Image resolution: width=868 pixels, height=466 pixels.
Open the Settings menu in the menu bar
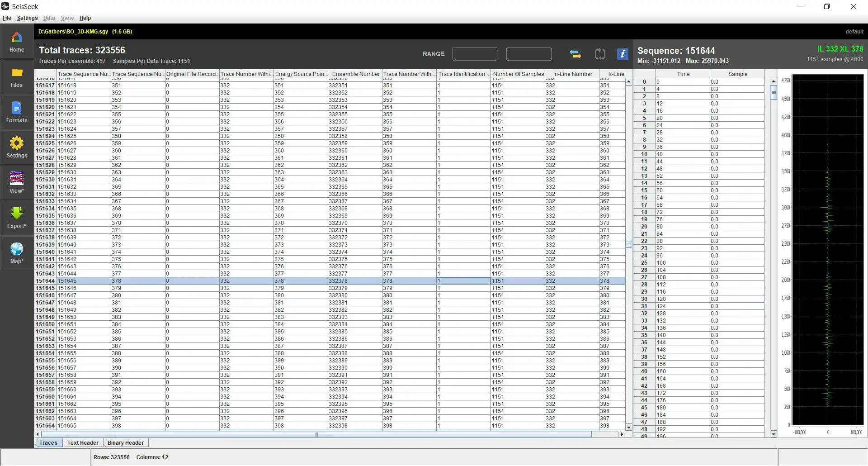coord(27,18)
